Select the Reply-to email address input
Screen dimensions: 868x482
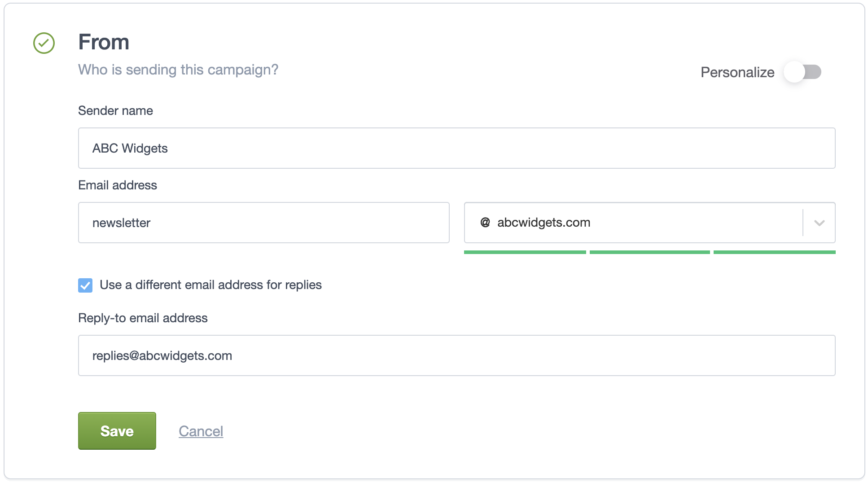456,355
